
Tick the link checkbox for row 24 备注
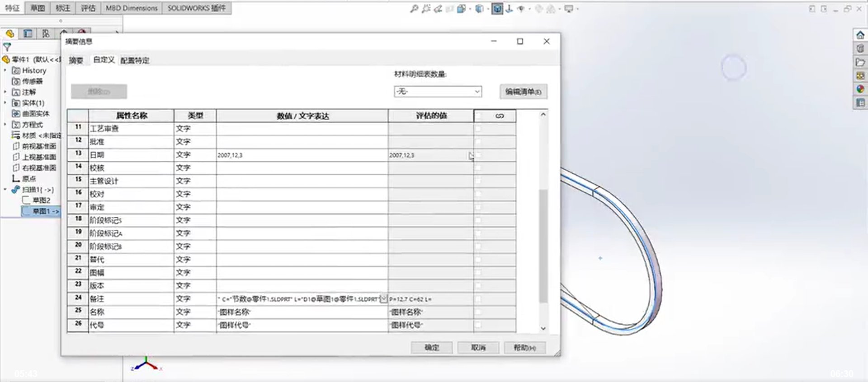tap(478, 299)
